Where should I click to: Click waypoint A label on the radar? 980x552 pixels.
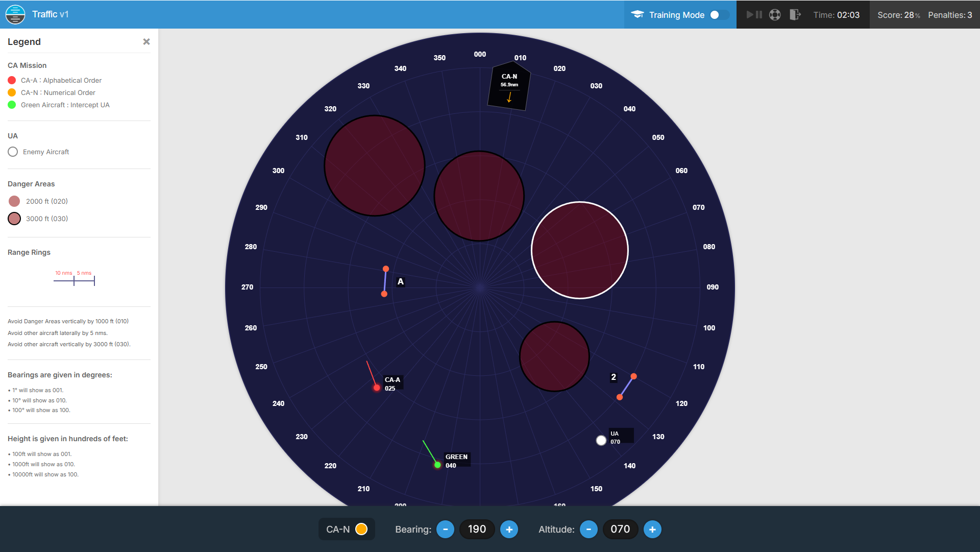(x=401, y=282)
